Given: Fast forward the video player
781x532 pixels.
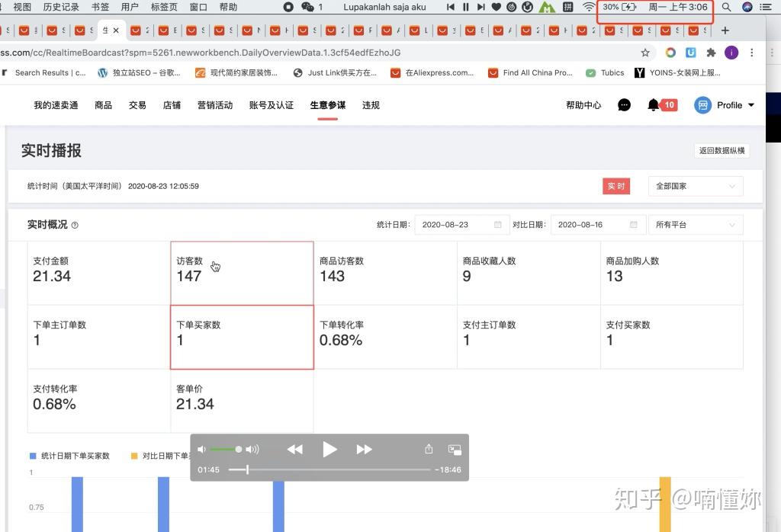Looking at the screenshot, I should [364, 450].
